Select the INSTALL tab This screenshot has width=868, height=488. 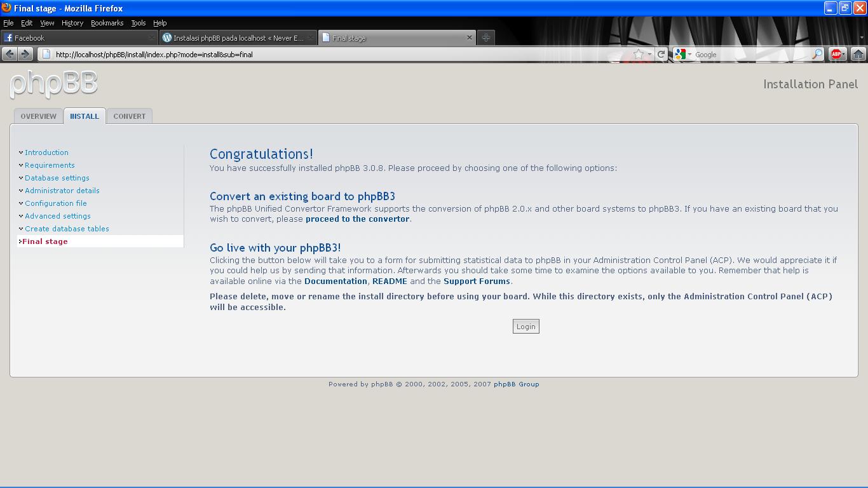85,116
